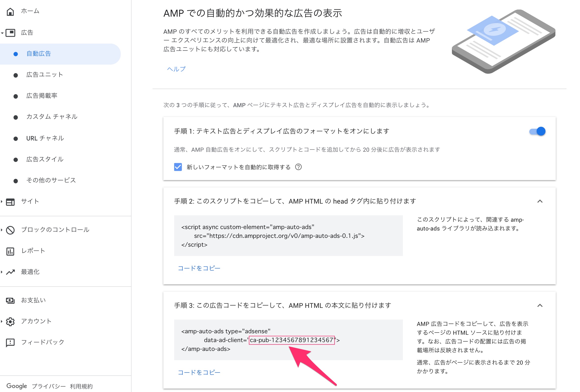
Task: Open その他のサービス in the sidebar
Action: [51, 180]
